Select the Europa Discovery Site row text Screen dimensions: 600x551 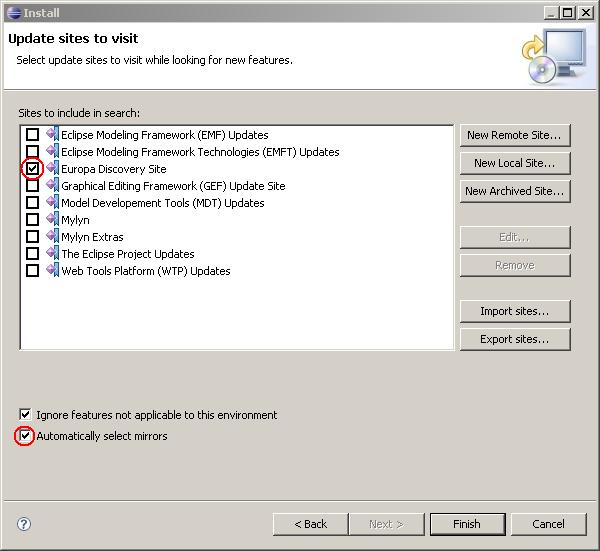(x=114, y=169)
